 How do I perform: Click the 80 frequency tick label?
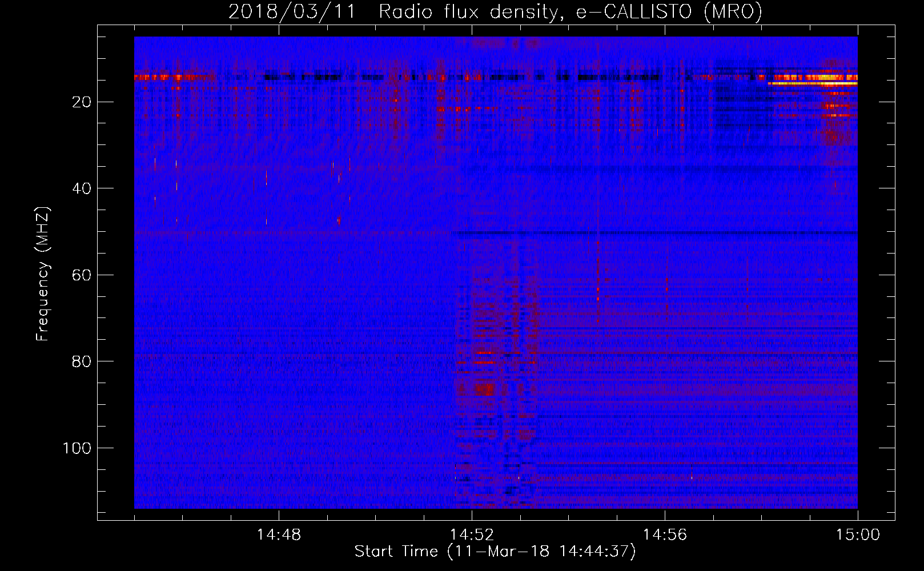point(82,361)
